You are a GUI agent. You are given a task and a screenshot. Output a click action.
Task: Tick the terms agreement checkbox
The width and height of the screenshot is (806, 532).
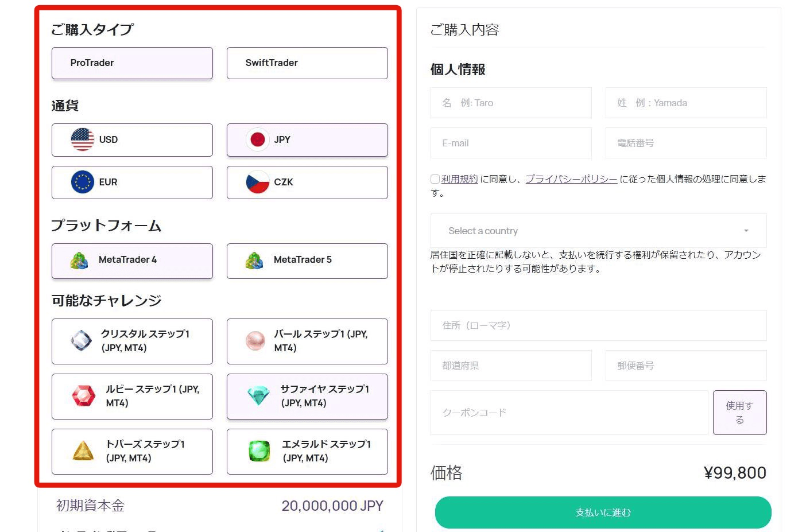(435, 179)
